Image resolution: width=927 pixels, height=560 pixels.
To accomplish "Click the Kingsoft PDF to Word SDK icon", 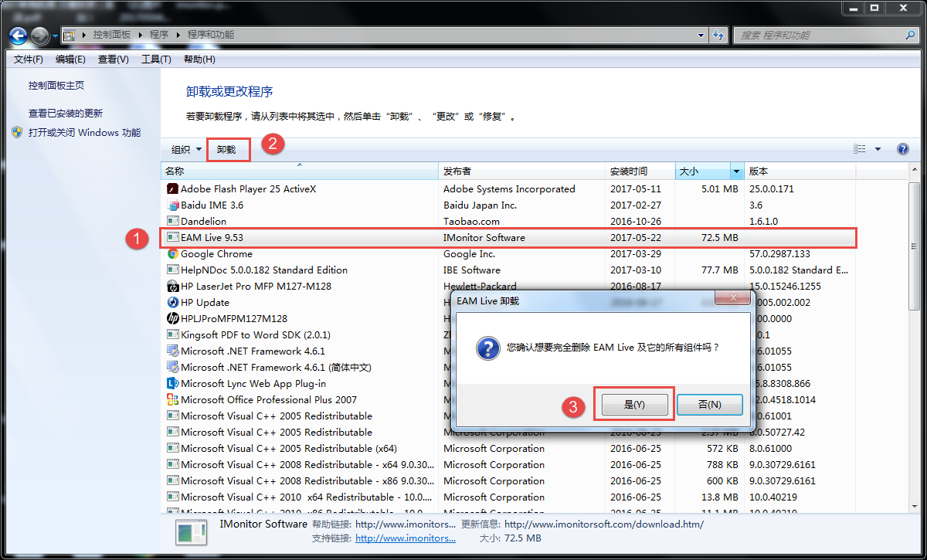I will (x=173, y=334).
